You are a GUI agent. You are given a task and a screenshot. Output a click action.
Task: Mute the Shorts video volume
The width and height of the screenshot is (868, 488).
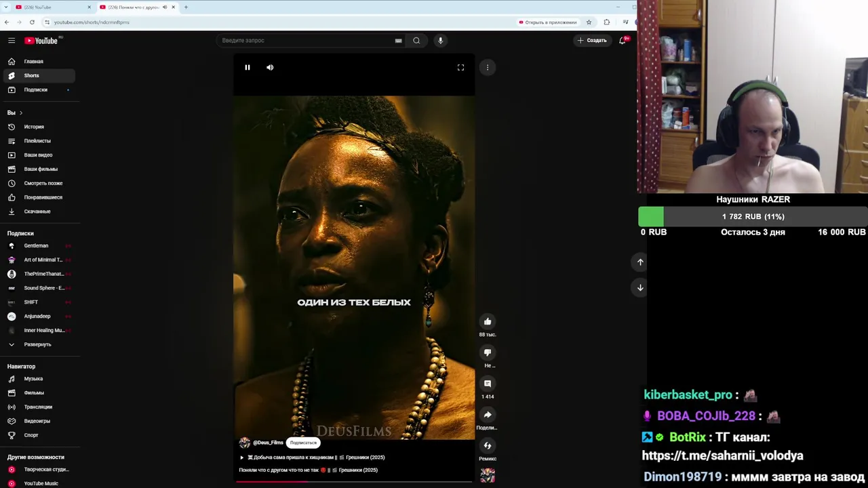click(x=270, y=67)
